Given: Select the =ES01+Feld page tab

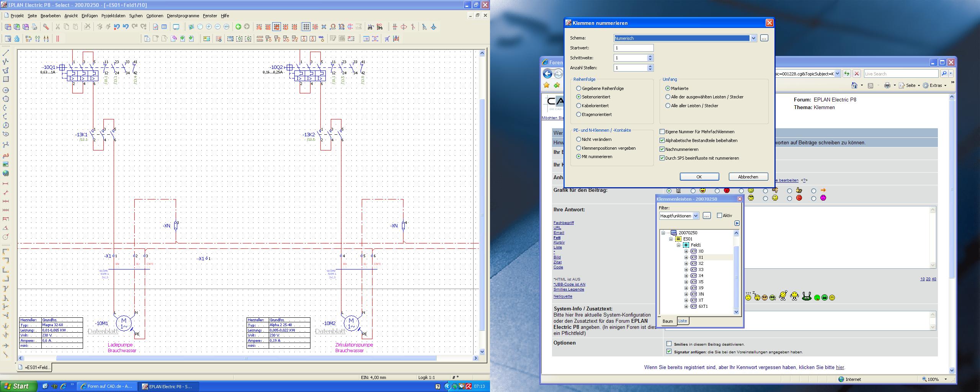Looking at the screenshot, I should (x=35, y=367).
